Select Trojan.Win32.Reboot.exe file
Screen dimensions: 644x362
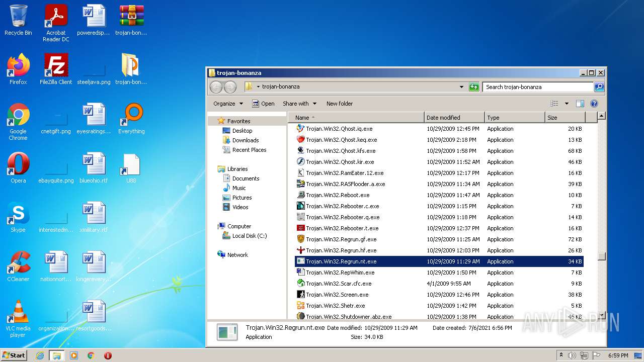[439, 195]
